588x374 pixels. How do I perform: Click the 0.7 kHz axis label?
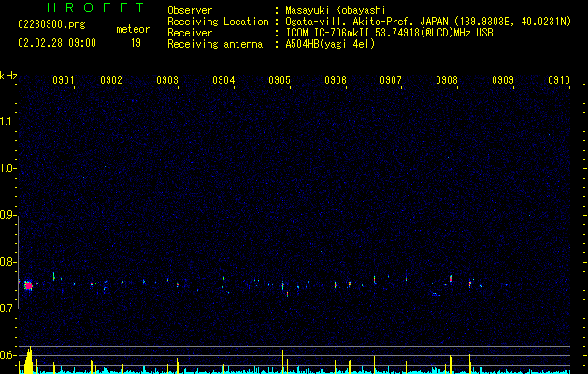coord(7,309)
